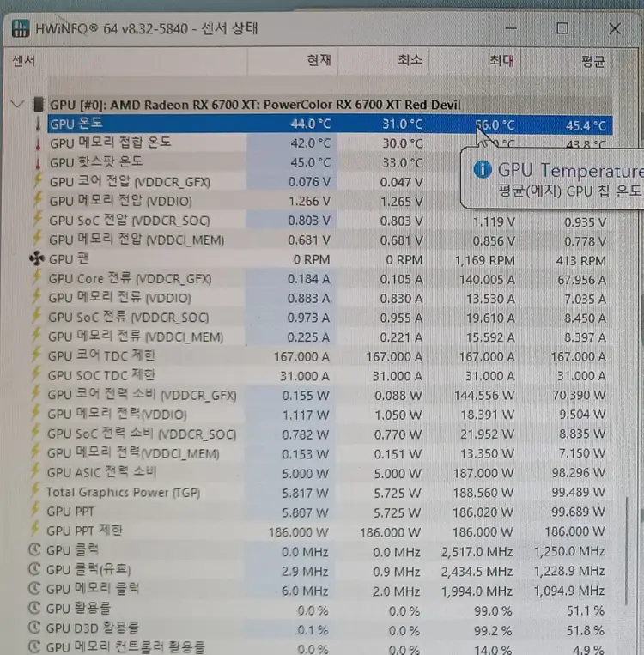Select the GPU PPT 제한 row
644x655 pixels.
[x=326, y=531]
